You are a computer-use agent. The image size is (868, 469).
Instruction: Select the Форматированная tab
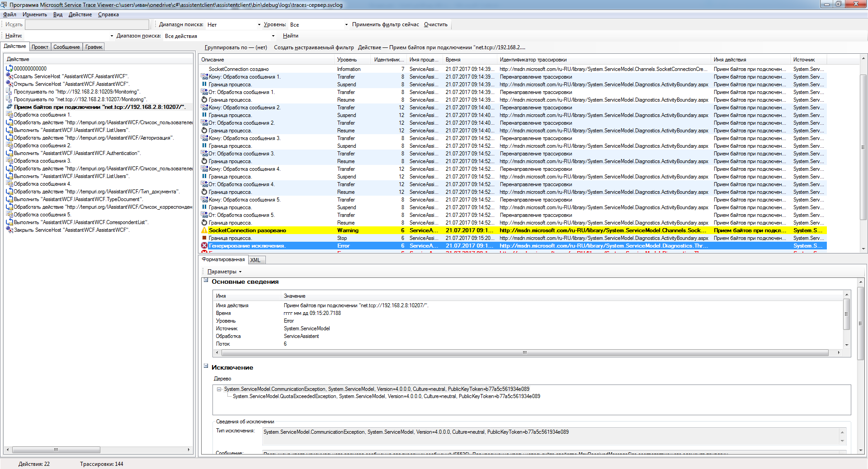click(223, 259)
